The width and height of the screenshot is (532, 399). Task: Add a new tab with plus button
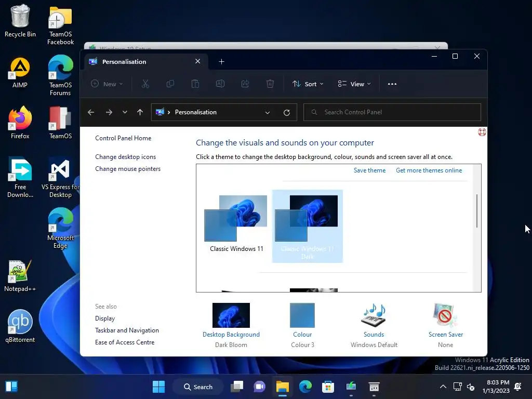pyautogui.click(x=221, y=61)
